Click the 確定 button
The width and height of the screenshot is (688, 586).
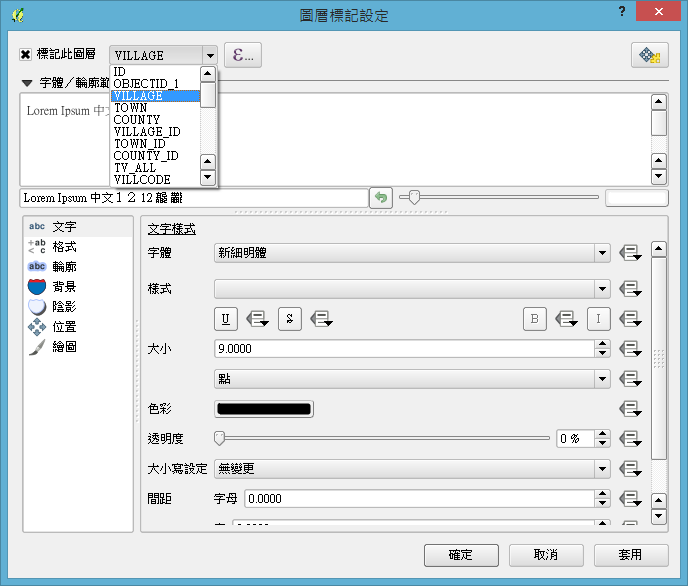tap(461, 555)
